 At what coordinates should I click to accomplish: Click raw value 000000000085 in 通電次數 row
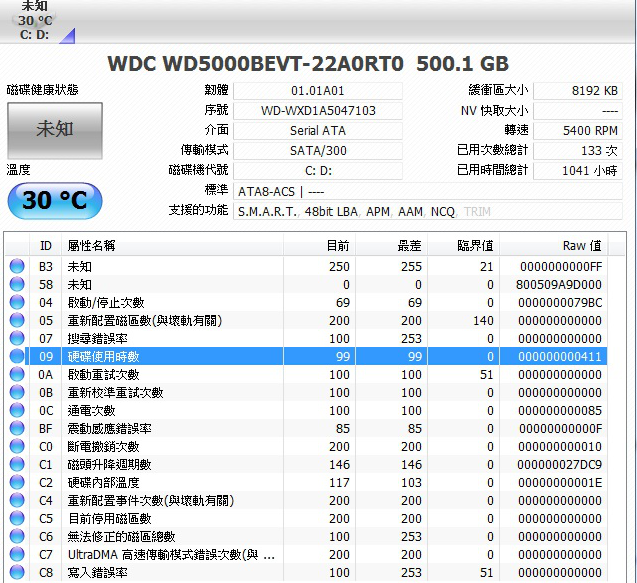point(560,410)
